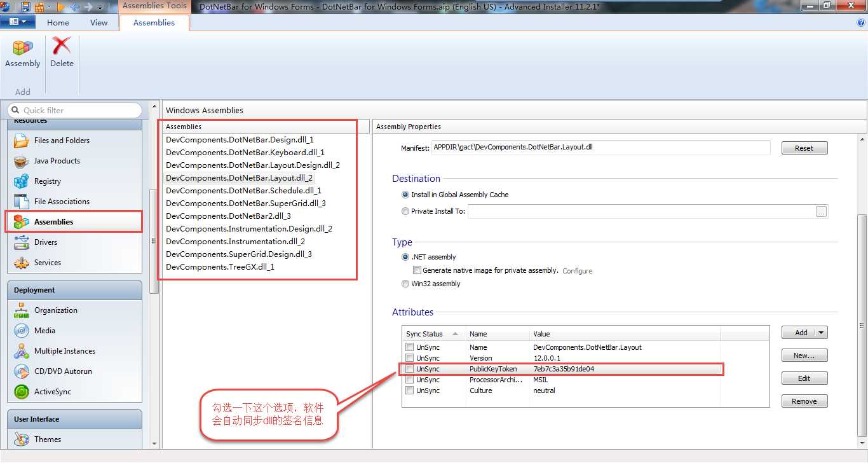Select DevComponents.DotNetBar.SuperGrid.dll_3 assembly
868x463 pixels.
coord(245,203)
